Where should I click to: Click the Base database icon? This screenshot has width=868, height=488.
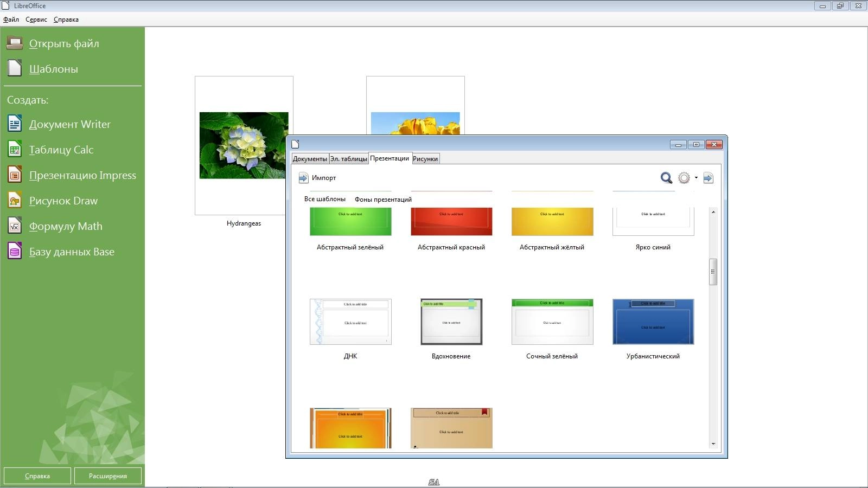point(15,252)
